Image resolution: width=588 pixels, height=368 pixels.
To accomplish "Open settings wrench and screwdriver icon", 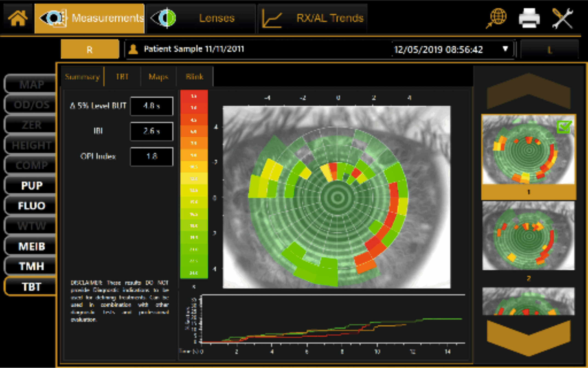I will click(x=563, y=18).
